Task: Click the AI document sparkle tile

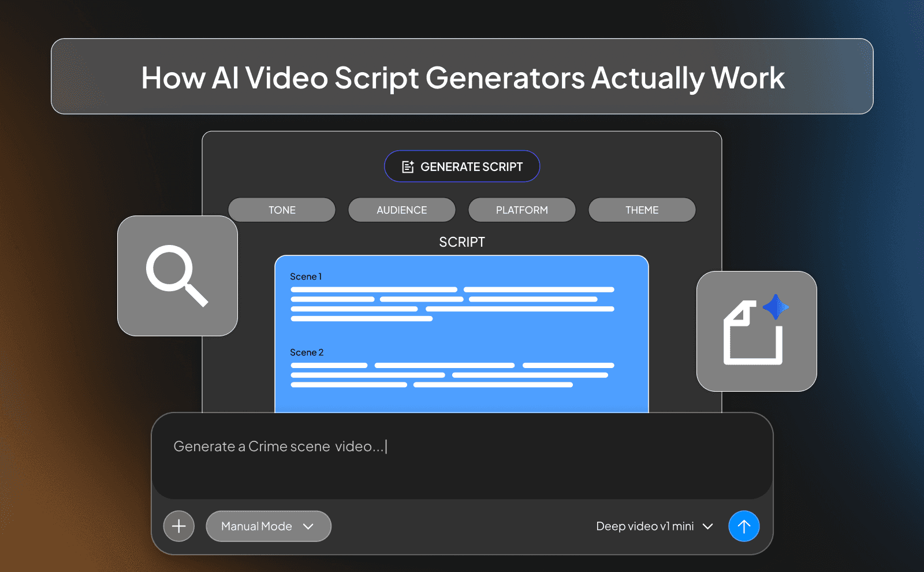Action: pos(757,331)
